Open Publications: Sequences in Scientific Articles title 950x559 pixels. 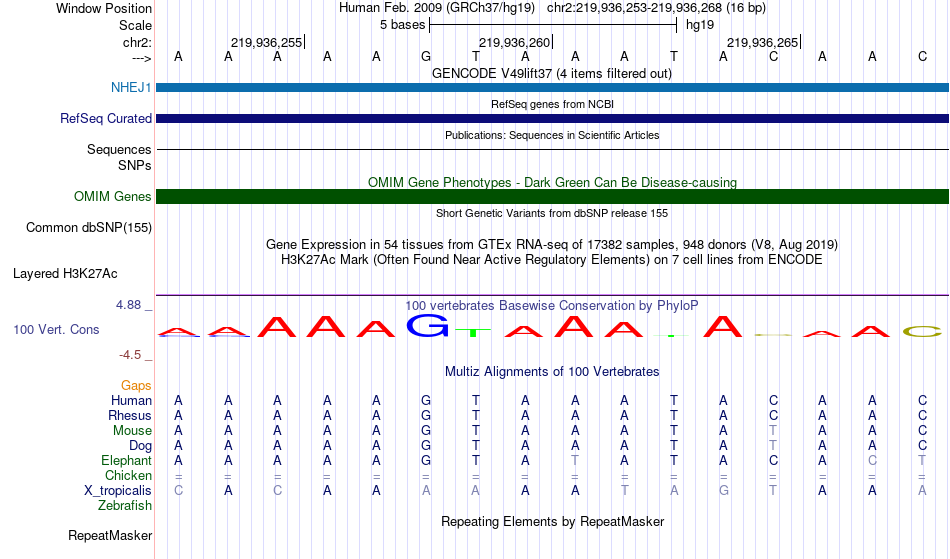click(x=552, y=135)
